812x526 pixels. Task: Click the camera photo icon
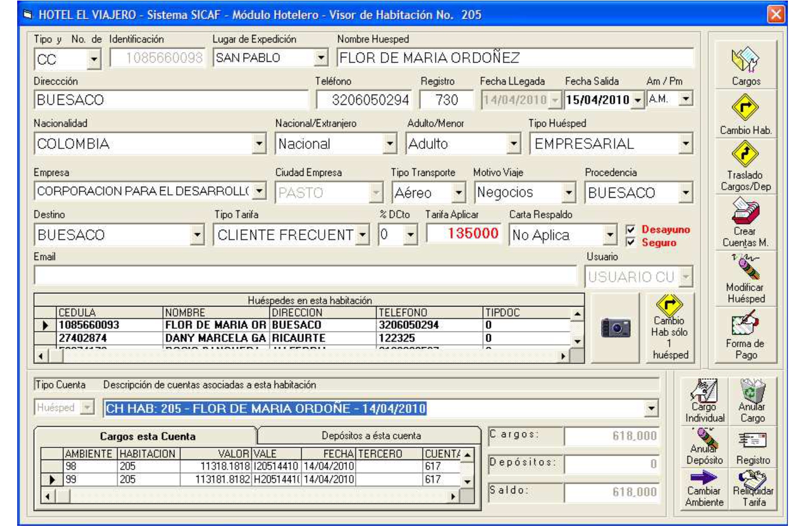pos(615,328)
